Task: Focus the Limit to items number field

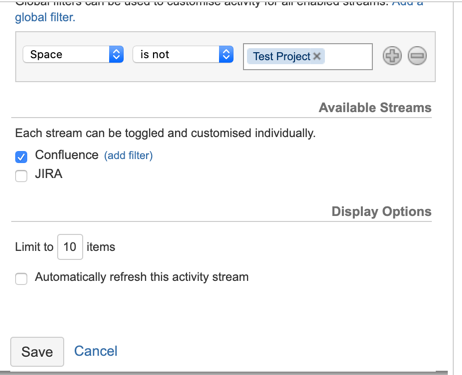Action: click(70, 247)
